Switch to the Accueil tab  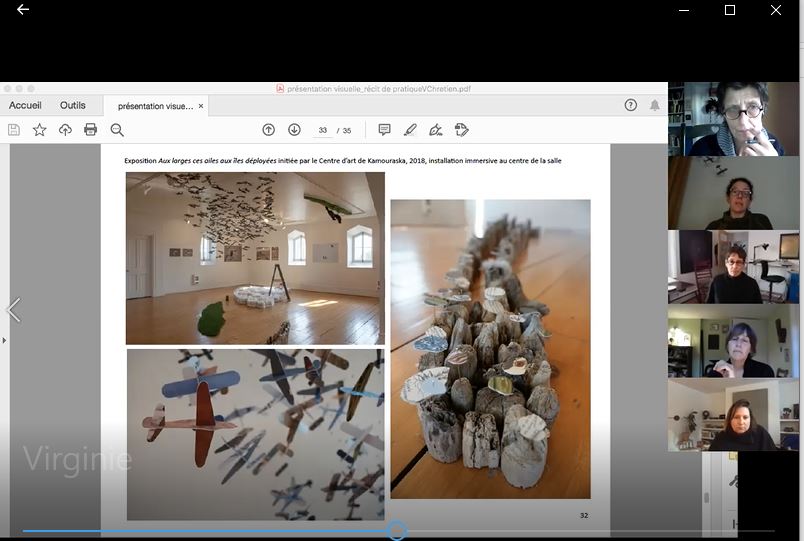click(25, 105)
